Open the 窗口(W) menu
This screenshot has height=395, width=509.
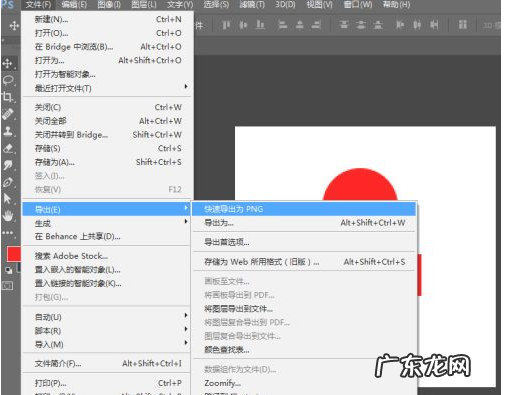(x=358, y=5)
